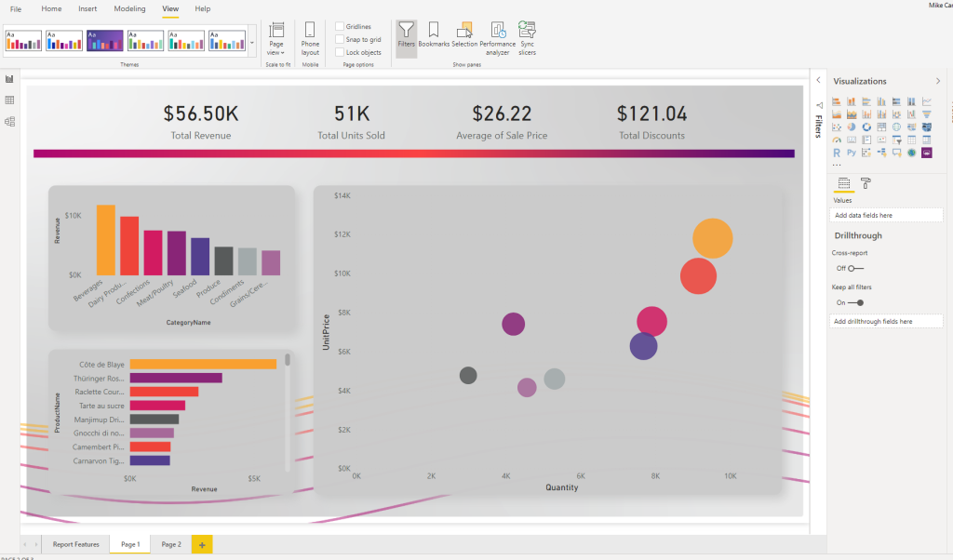This screenshot has width=953, height=560.
Task: Select the donut chart visualization icon
Action: (x=866, y=127)
